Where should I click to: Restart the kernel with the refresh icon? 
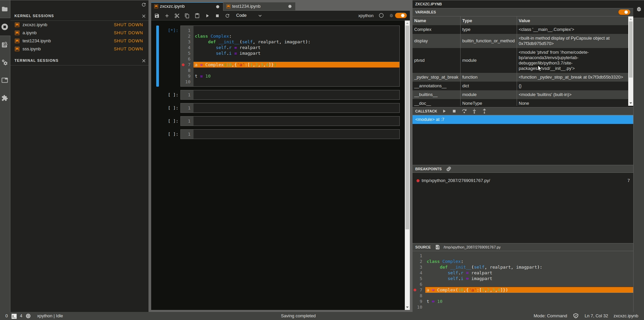227,16
